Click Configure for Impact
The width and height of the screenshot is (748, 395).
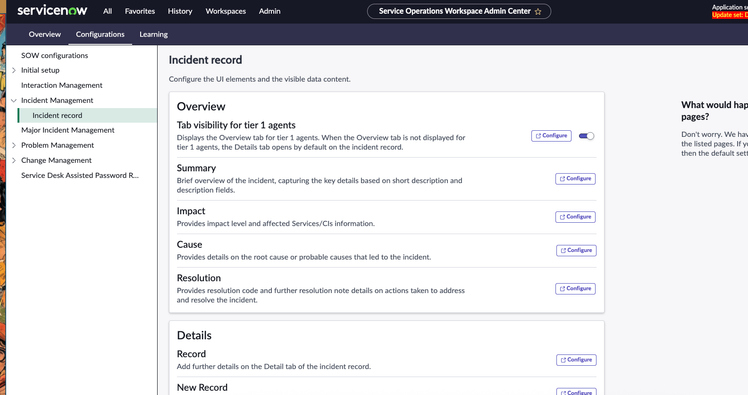coord(575,217)
